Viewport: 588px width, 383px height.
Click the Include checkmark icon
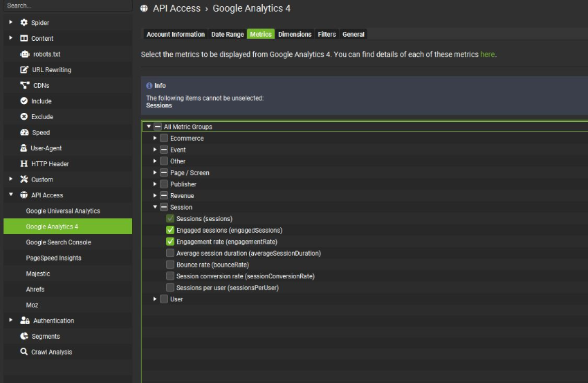pos(24,101)
